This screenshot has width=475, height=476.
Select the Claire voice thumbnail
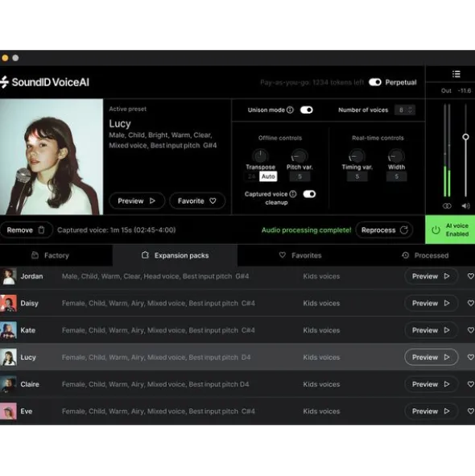click(x=8, y=384)
